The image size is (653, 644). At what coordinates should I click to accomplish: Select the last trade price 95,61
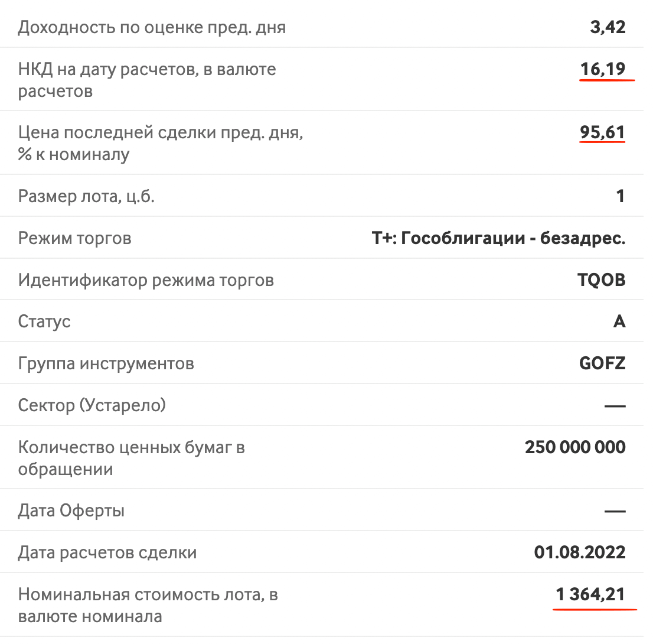pos(603,132)
